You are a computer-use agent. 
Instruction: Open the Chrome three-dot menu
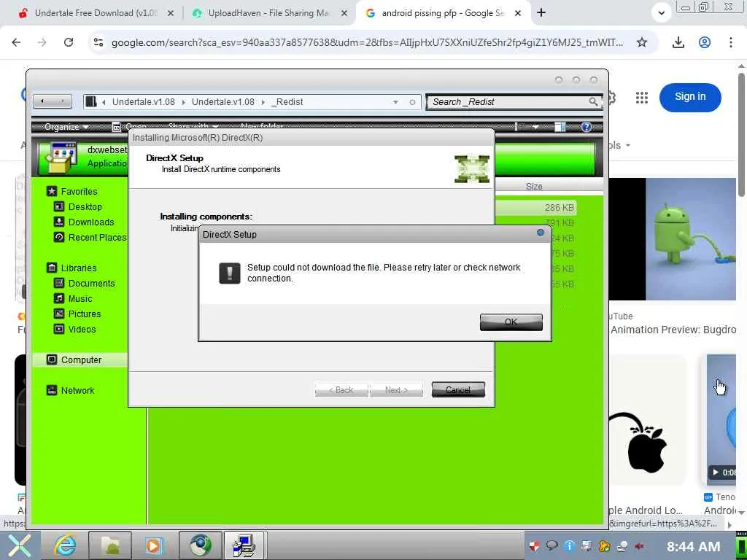click(730, 42)
